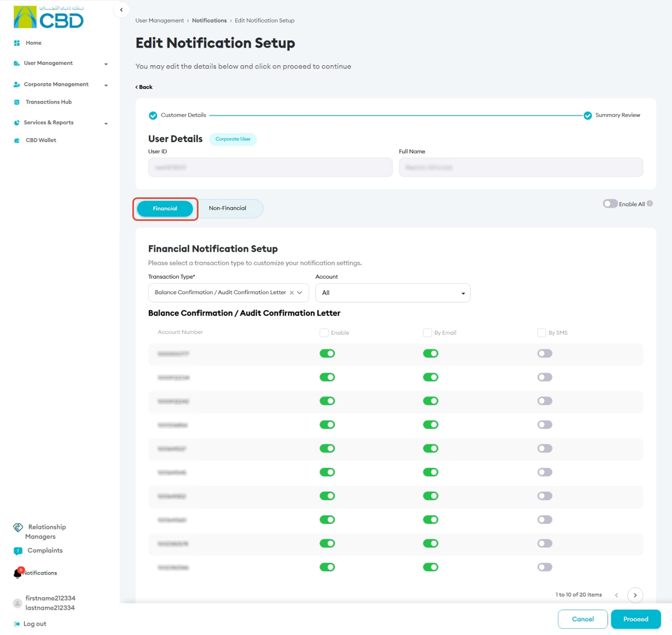Click the Cancel button

click(583, 619)
